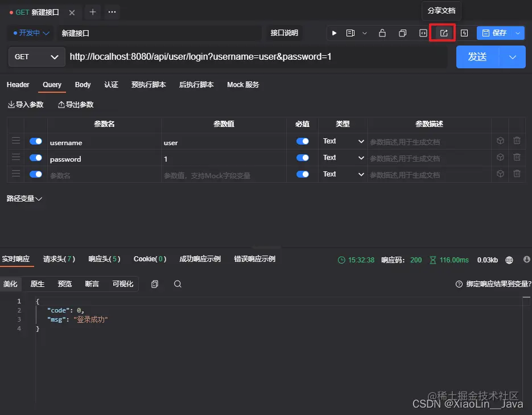
Task: Switch to the Body tab
Action: click(x=83, y=84)
